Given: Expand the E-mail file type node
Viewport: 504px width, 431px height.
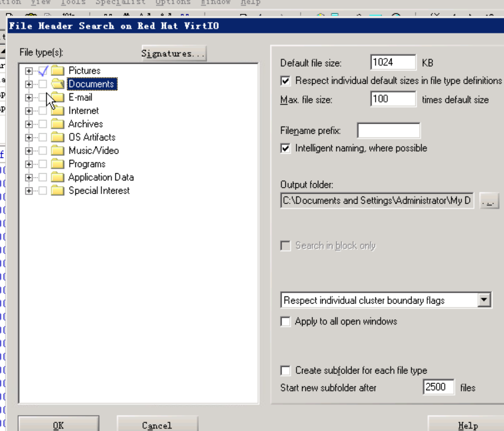Looking at the screenshot, I should pos(29,97).
